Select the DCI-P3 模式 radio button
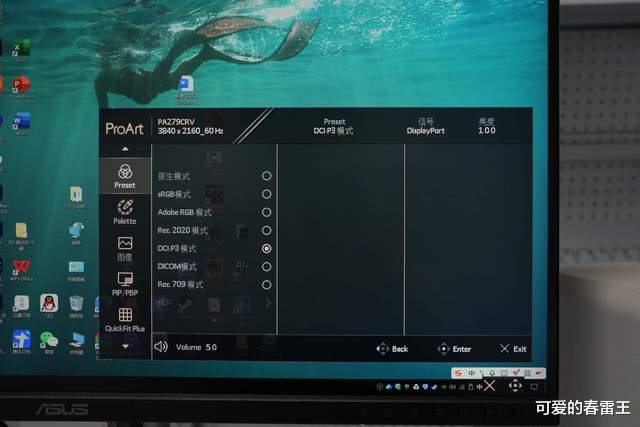640x427 pixels. [x=267, y=248]
